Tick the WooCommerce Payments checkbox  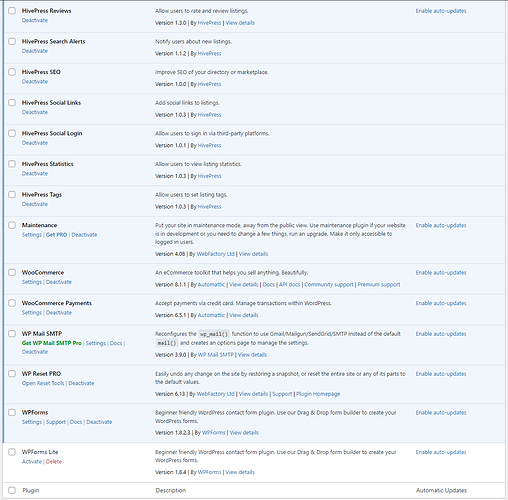click(x=12, y=303)
